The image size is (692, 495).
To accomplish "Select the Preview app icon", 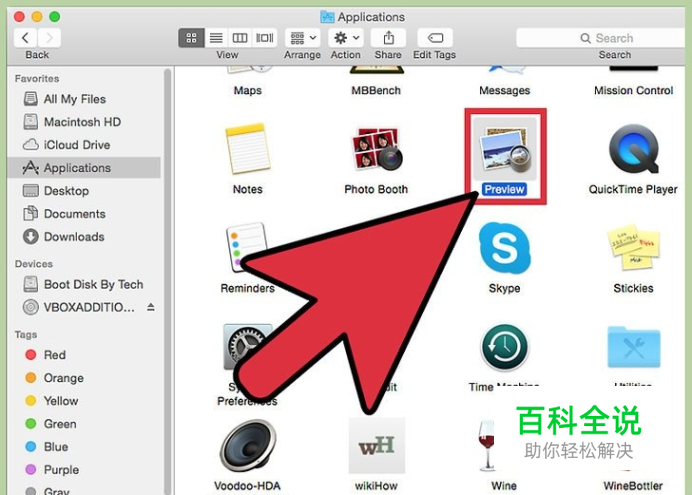I will pos(504,149).
